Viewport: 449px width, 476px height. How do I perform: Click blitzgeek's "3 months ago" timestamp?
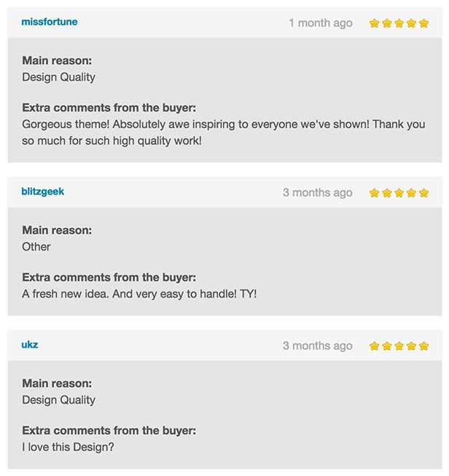click(x=317, y=193)
